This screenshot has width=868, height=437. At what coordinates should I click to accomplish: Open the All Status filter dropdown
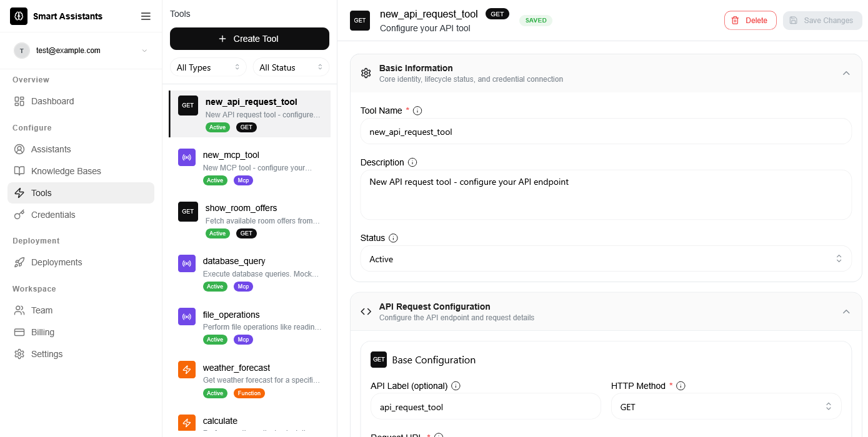(x=291, y=67)
